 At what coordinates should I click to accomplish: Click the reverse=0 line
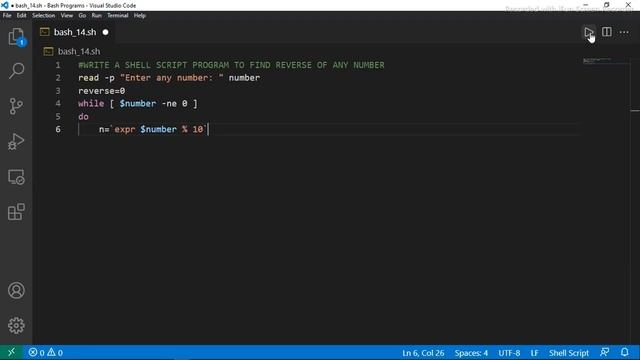coord(102,91)
